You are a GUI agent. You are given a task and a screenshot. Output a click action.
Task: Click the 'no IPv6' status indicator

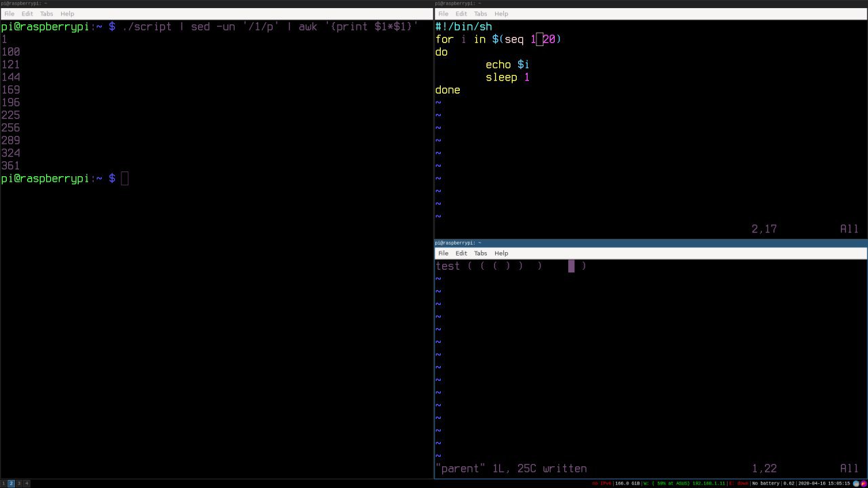(x=601, y=483)
